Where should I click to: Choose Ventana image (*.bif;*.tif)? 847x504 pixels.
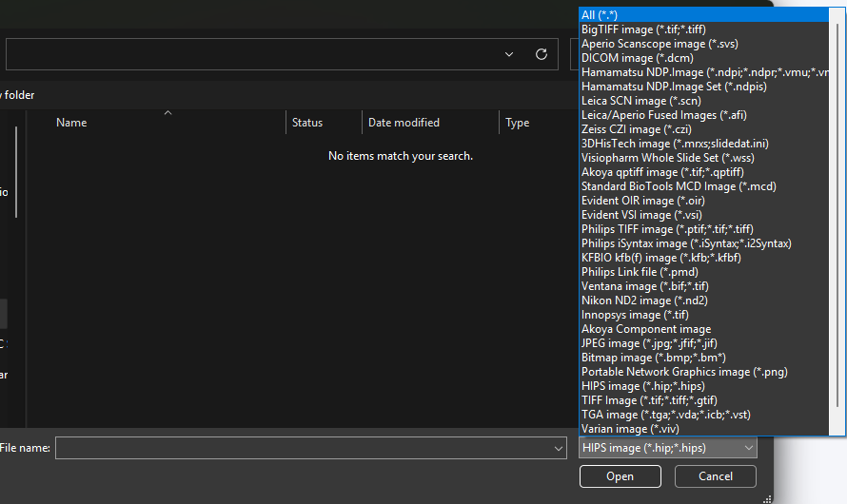(x=704, y=286)
